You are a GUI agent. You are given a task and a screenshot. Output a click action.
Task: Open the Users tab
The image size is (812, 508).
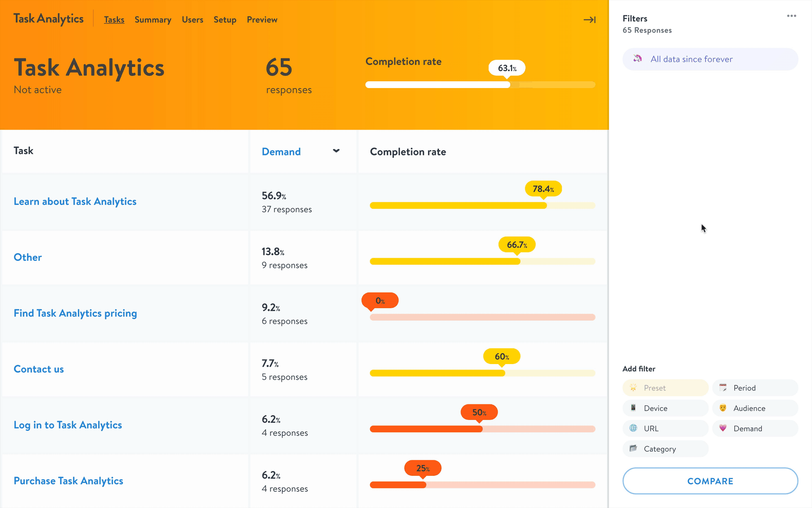192,20
